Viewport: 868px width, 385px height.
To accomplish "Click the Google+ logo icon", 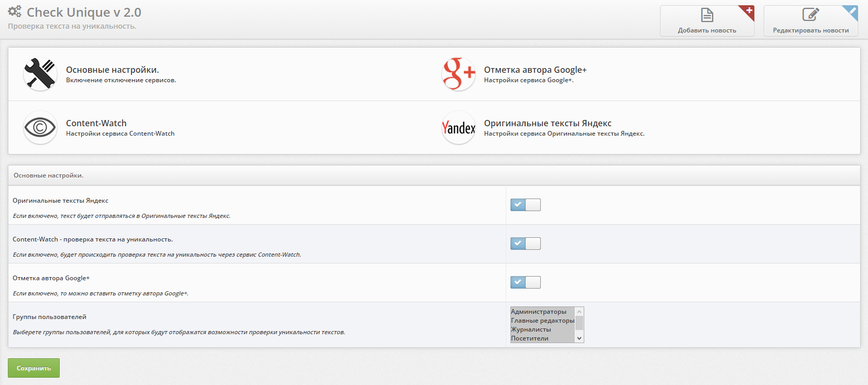I will click(459, 74).
